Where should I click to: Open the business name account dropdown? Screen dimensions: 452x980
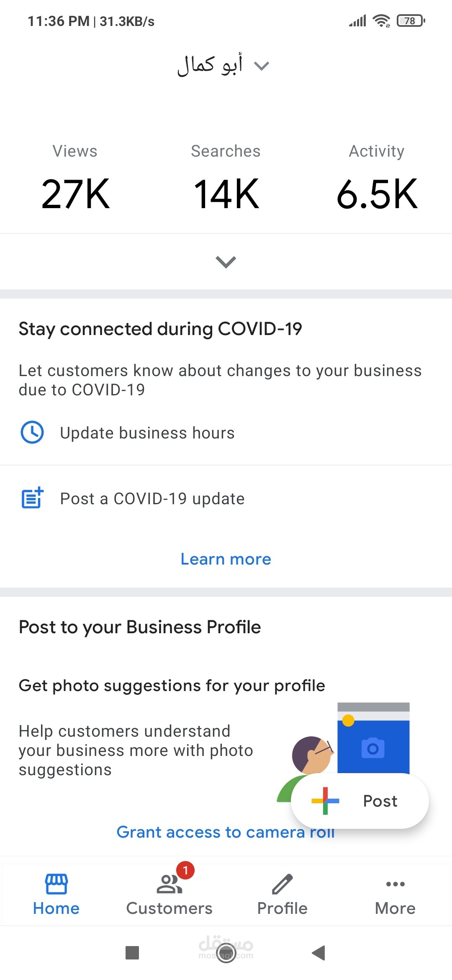tap(223, 66)
